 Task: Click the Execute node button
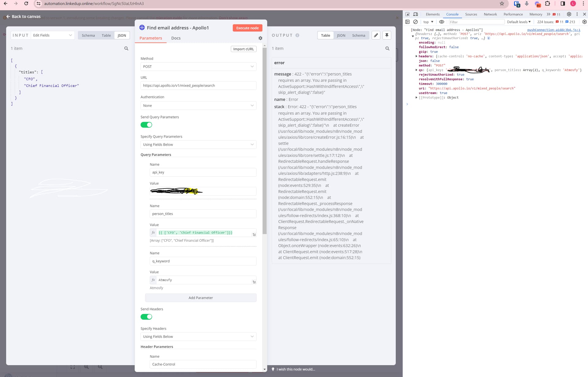pos(247,28)
